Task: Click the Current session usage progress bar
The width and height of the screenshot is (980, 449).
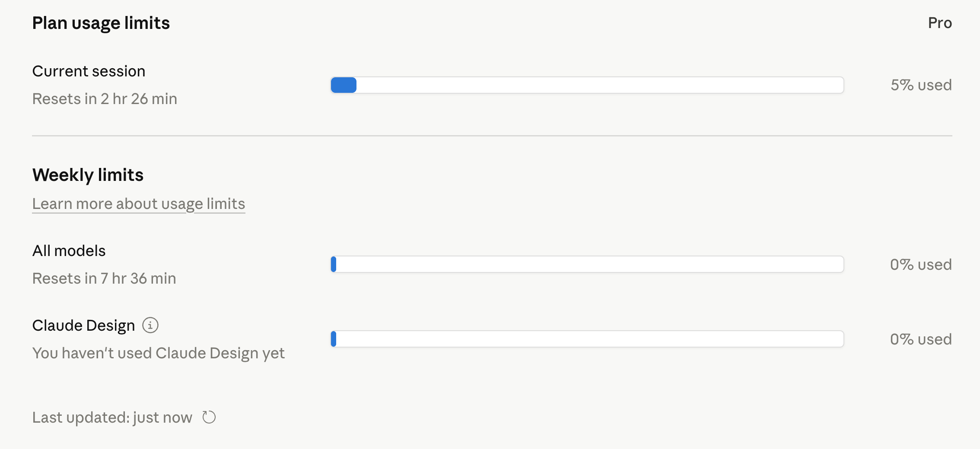Action: click(x=587, y=85)
